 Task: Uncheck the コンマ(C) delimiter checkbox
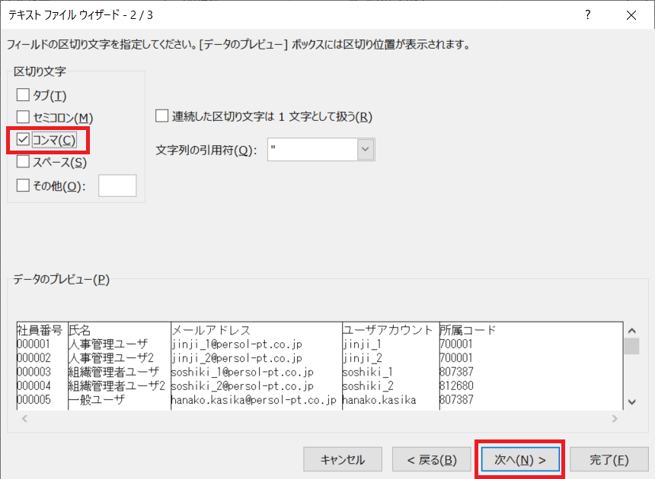click(23, 139)
